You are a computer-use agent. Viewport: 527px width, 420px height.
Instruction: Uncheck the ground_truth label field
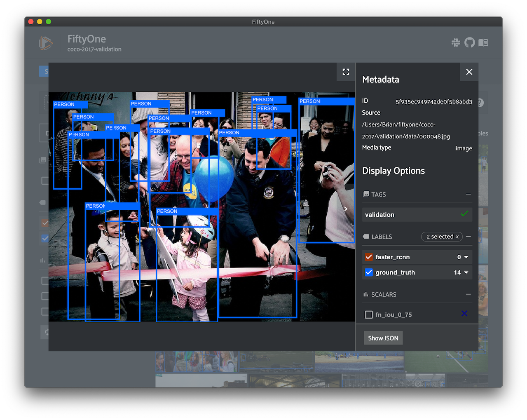pos(368,272)
